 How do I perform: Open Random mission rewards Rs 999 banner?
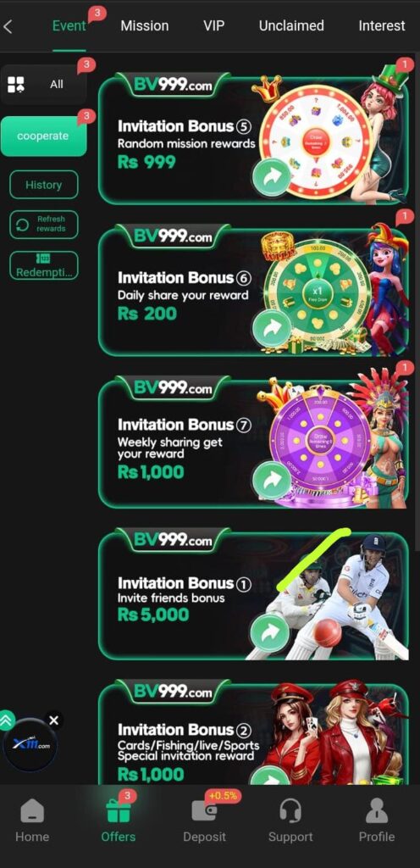(x=254, y=140)
